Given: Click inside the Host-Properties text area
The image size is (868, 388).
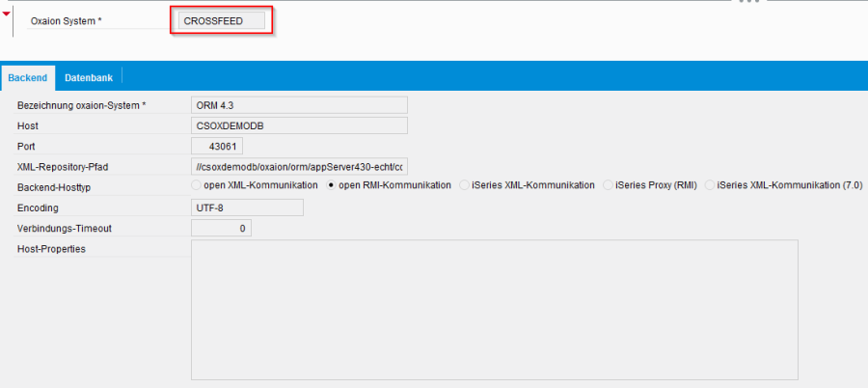Looking at the screenshot, I should (x=495, y=309).
